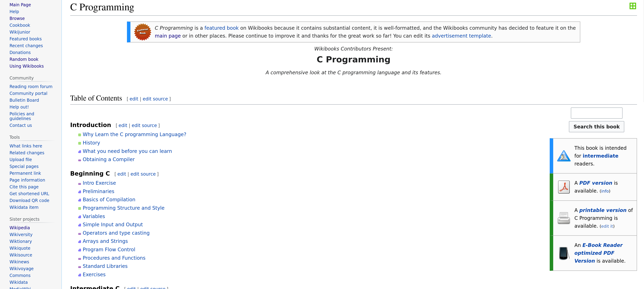The width and height of the screenshot is (644, 289).
Task: Open What links here tool
Action: [x=26, y=146]
